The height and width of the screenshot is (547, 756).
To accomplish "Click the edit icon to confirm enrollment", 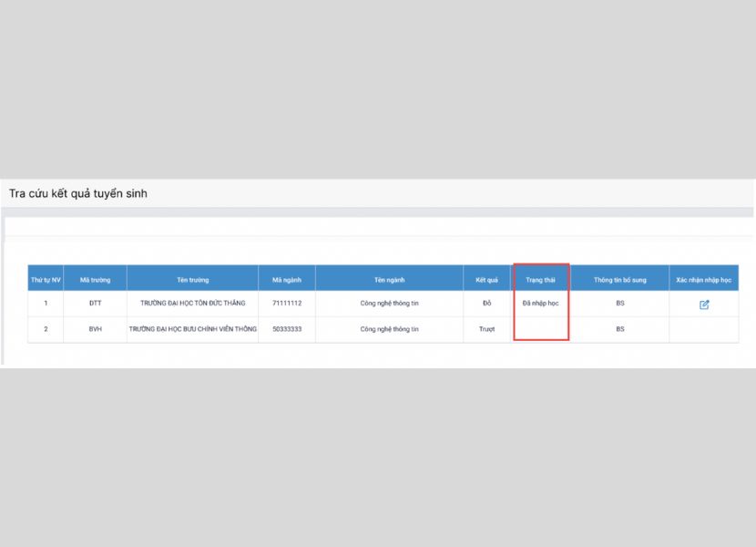I will 704,304.
